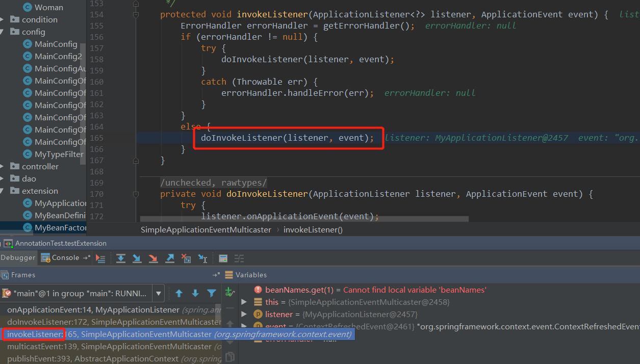Select the condition package in tree
Image resolution: width=640 pixels, height=364 pixels.
39,19
